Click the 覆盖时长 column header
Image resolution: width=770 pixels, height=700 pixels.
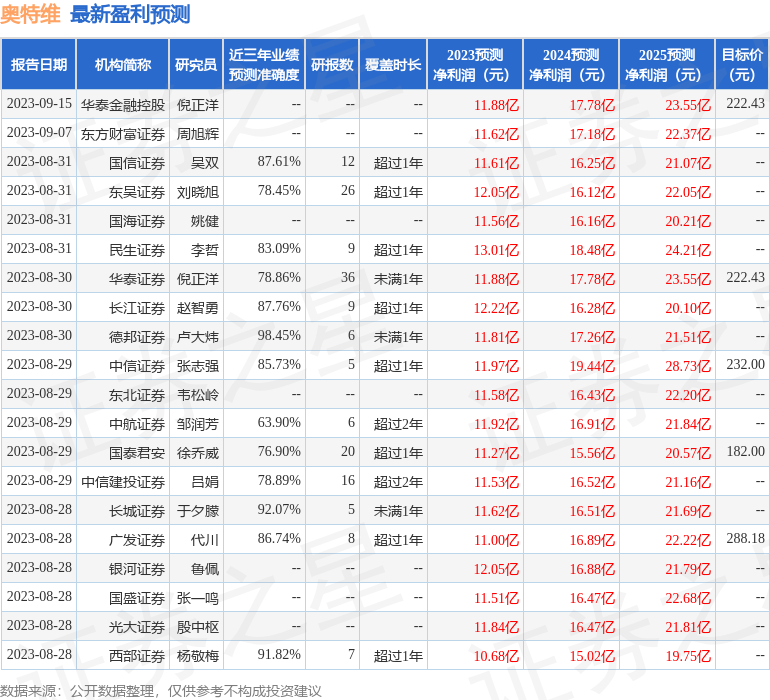click(x=393, y=64)
